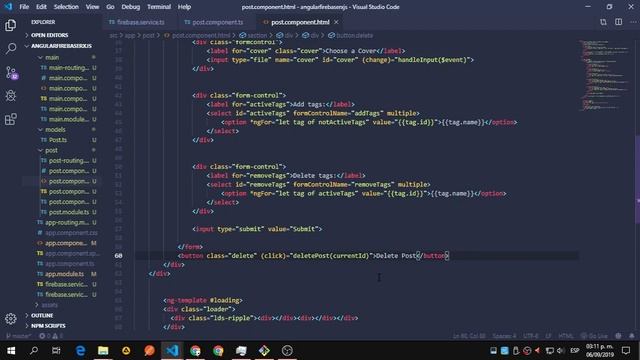Viewport: 640px width, 360px height.
Task: Expand the OUTLINE section
Action: (x=42, y=315)
